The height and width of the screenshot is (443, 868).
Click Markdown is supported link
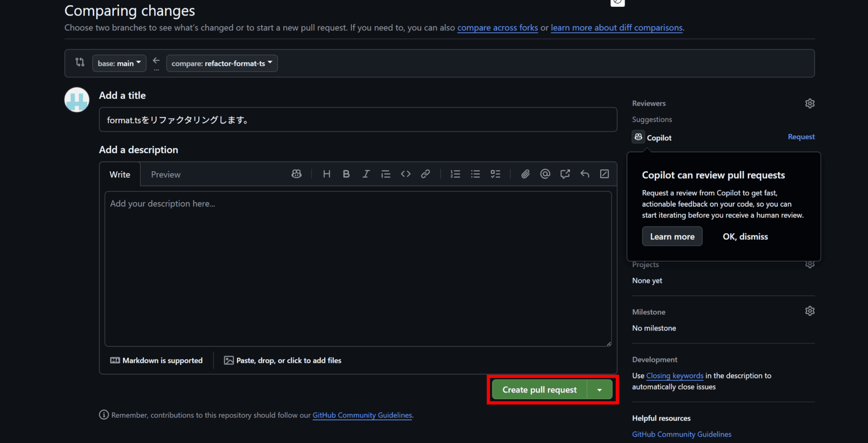tap(156, 360)
